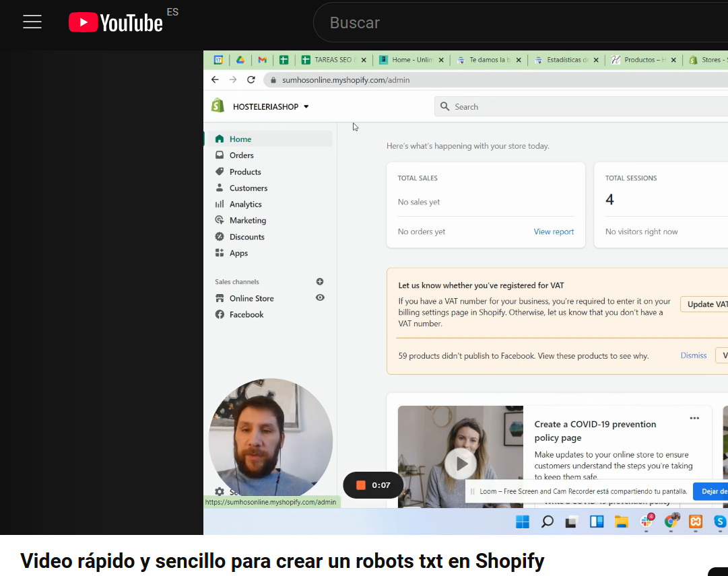Close the Estadísticas tab
The image size is (728, 576).
click(x=596, y=60)
